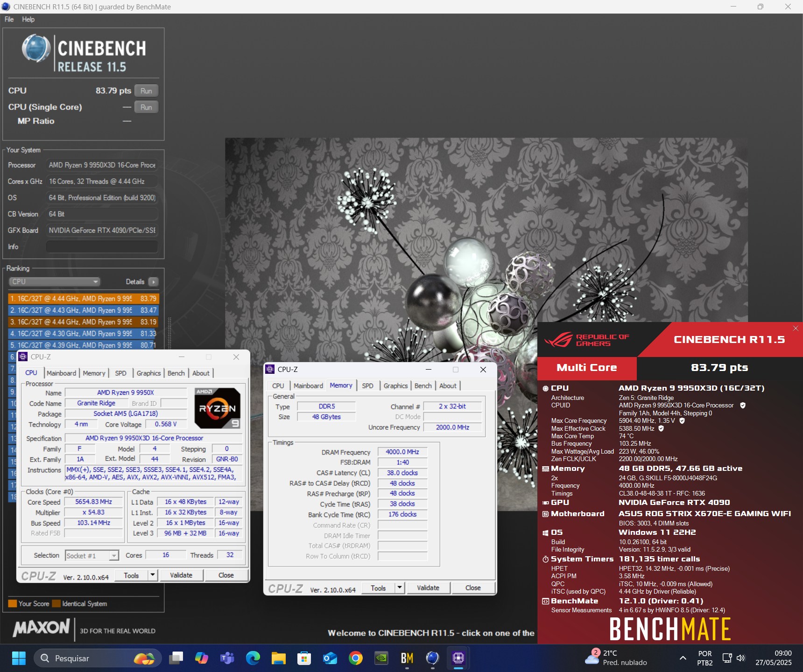Click the System Timers clock icon
The width and height of the screenshot is (803, 672).
(545, 559)
